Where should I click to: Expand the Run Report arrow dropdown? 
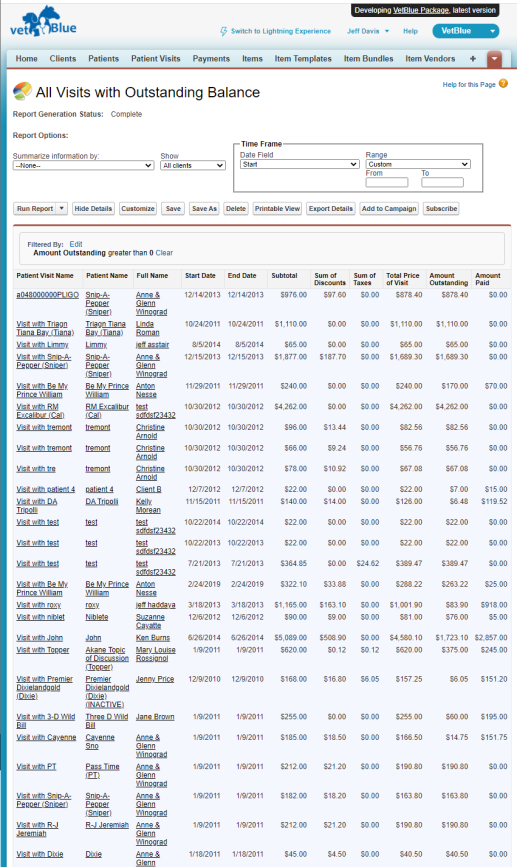[x=62, y=208]
